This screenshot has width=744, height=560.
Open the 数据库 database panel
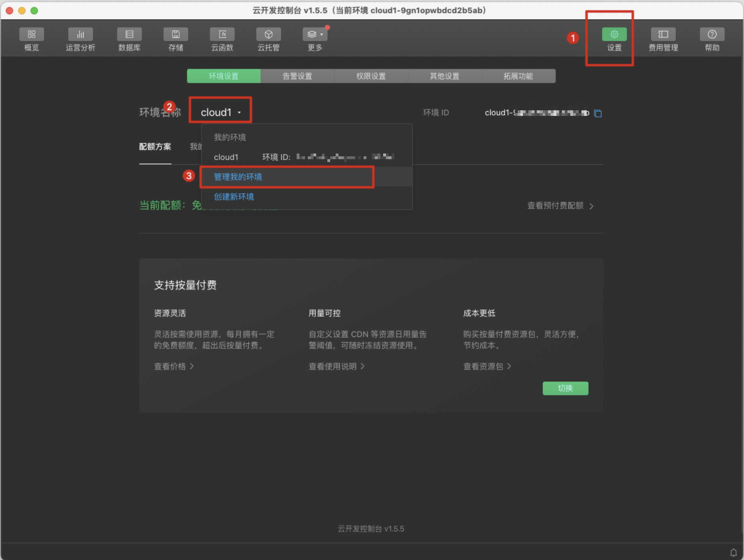129,39
